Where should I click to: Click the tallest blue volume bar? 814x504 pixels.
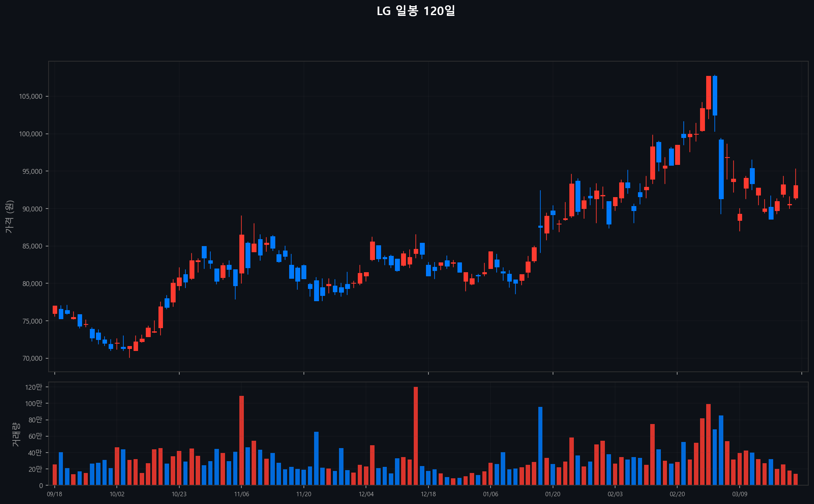[x=540, y=446]
